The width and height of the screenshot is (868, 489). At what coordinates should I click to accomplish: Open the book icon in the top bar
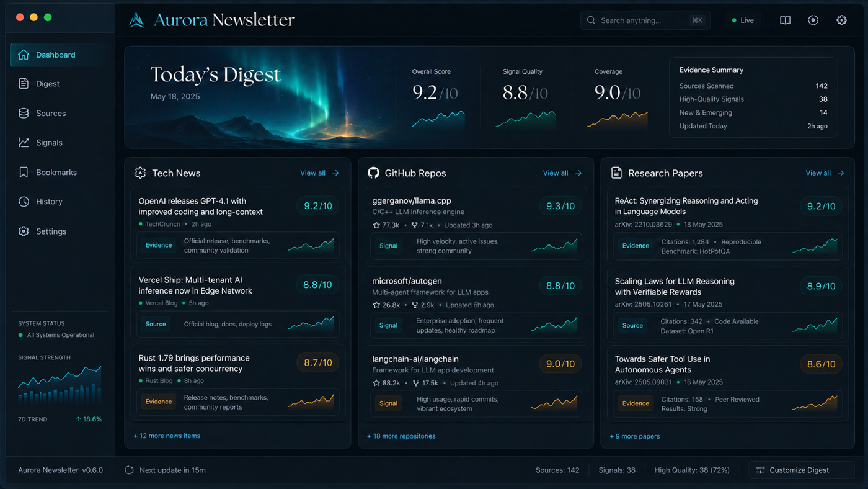click(x=785, y=20)
